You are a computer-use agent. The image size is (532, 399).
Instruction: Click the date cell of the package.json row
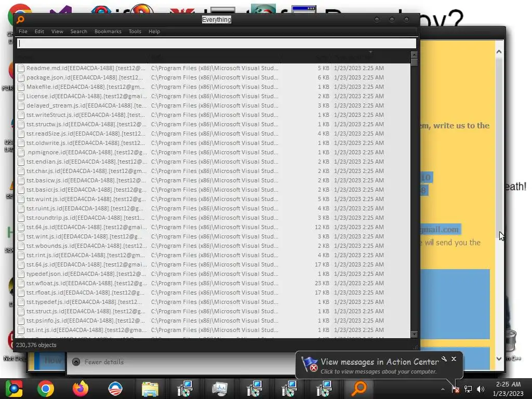point(359,78)
